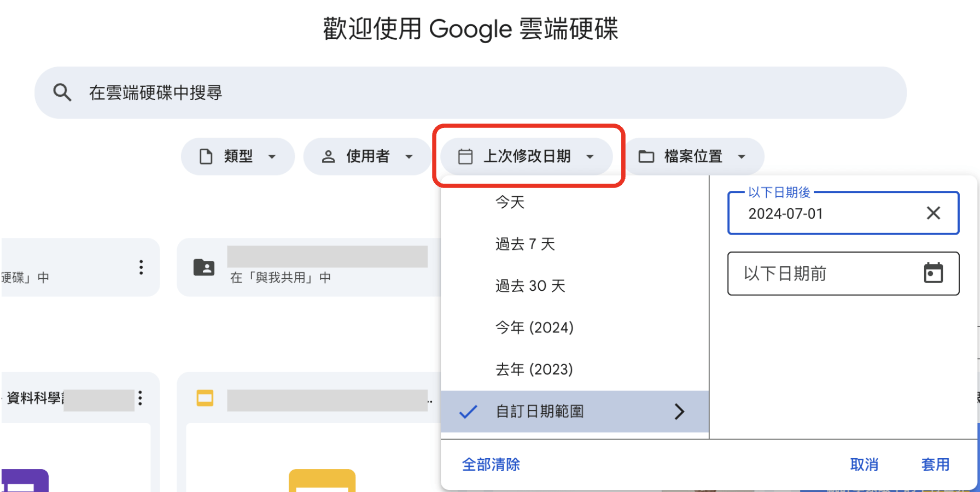This screenshot has height=492, width=980.
Task: Click the document icon on 類型 chip
Action: (206, 157)
